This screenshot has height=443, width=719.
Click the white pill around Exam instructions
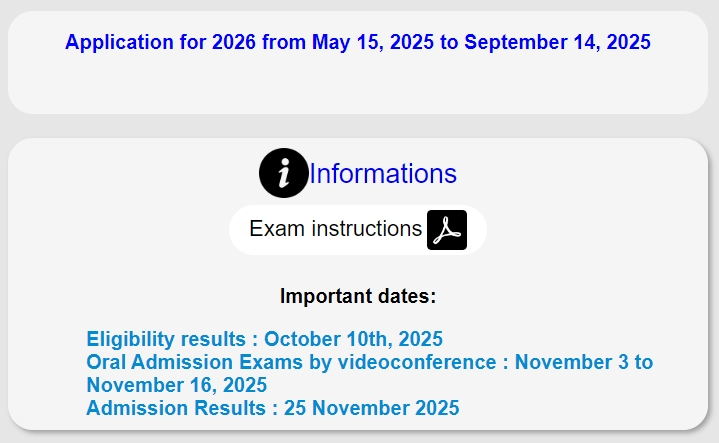[358, 230]
